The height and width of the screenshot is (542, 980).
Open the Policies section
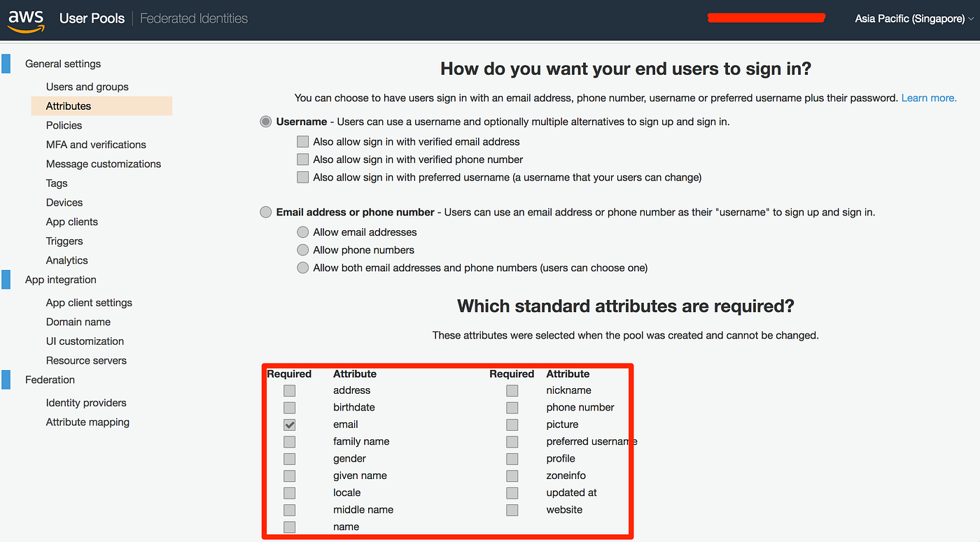pos(64,125)
